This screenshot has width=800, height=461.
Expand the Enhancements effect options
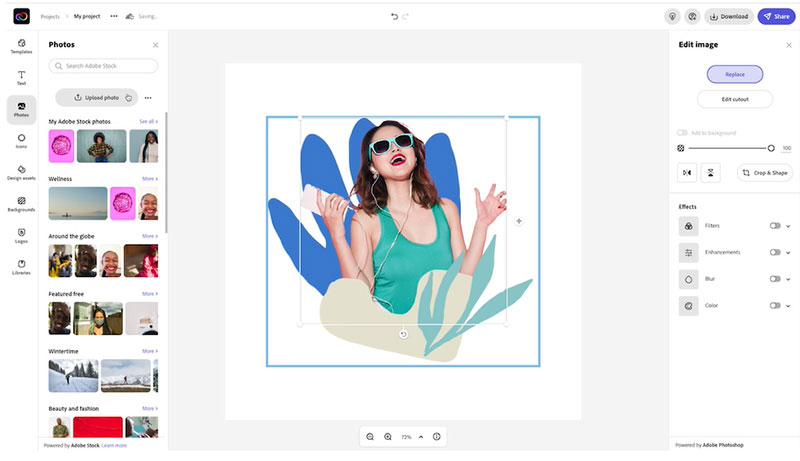click(788, 253)
